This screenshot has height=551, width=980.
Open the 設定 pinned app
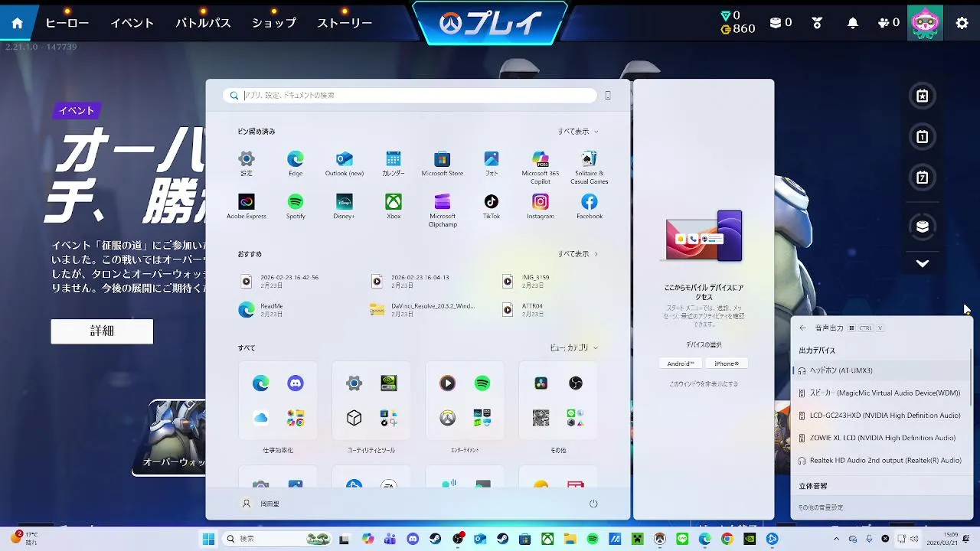coord(246,163)
